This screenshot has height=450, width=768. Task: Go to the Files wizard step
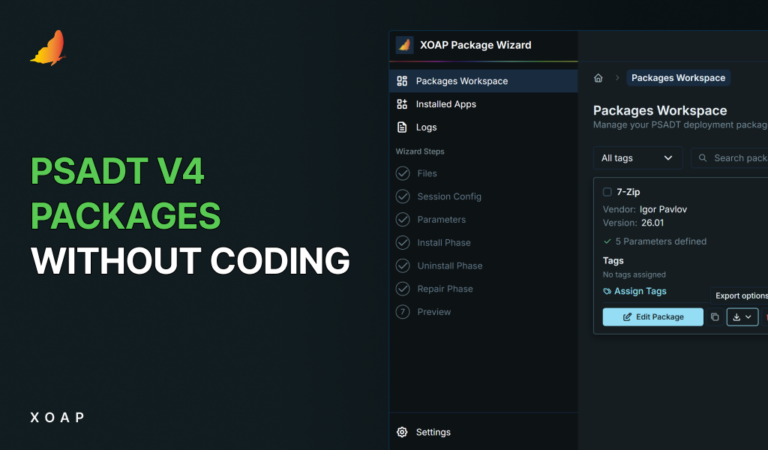coord(427,173)
